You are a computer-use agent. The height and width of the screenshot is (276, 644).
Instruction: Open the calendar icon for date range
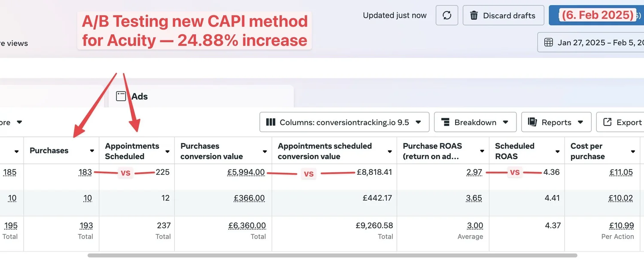click(x=548, y=42)
